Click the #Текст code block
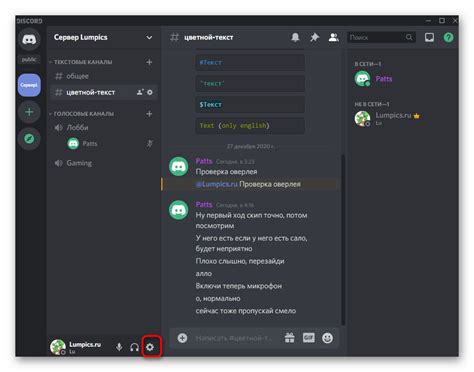 tap(250, 62)
